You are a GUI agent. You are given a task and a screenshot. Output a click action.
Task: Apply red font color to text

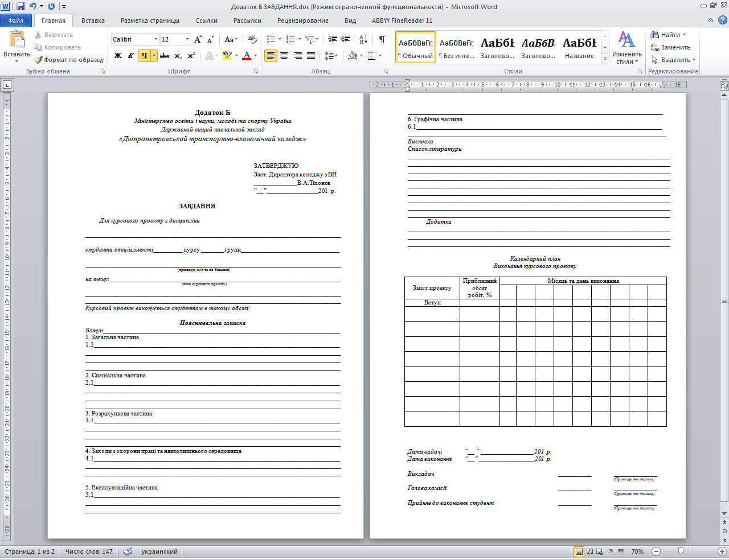pos(247,56)
